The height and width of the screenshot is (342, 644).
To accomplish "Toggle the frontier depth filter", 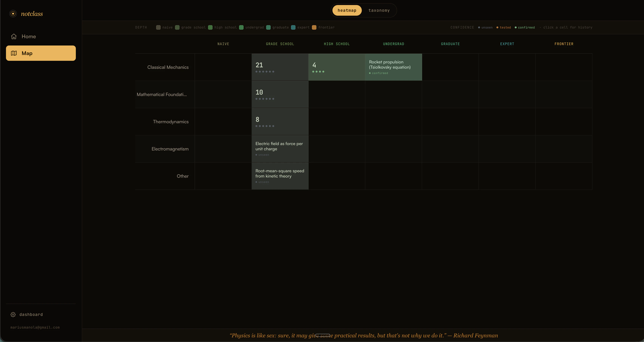I will [x=314, y=27].
